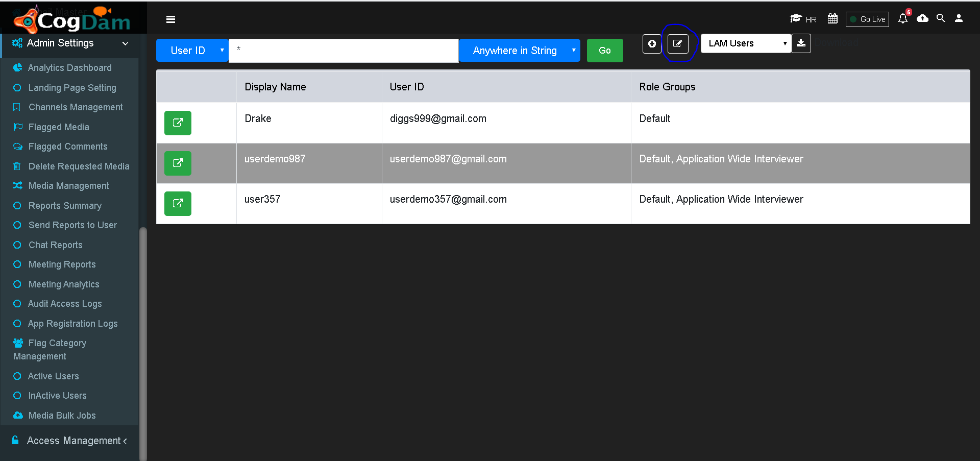Click the sidebar vertical scrollbar
Screen dimensions: 980x461
(x=143, y=343)
